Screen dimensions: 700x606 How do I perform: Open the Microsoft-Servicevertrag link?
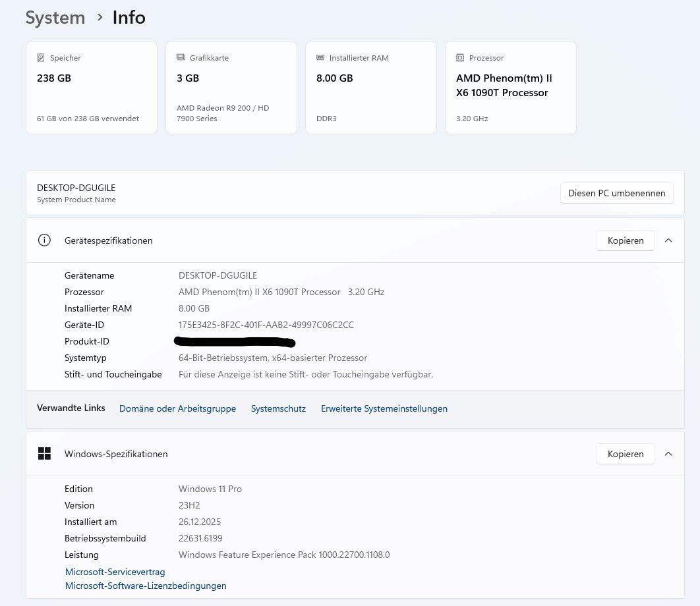click(115, 572)
